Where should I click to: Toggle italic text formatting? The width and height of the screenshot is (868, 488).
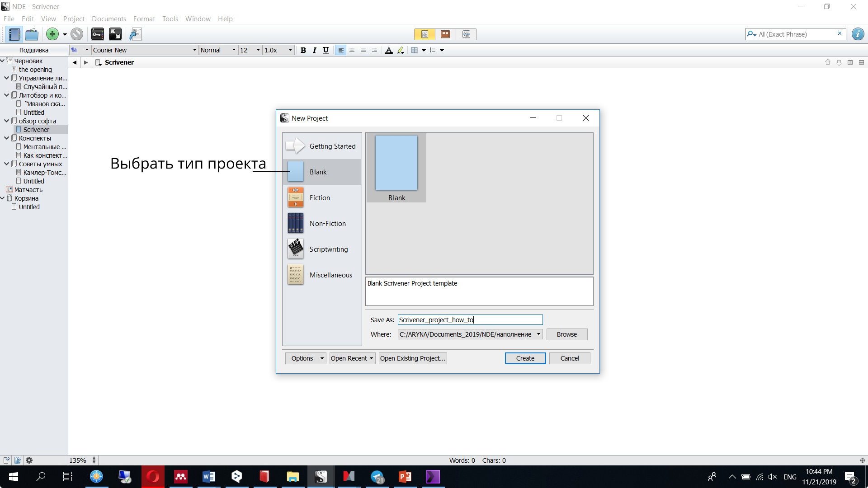(314, 50)
